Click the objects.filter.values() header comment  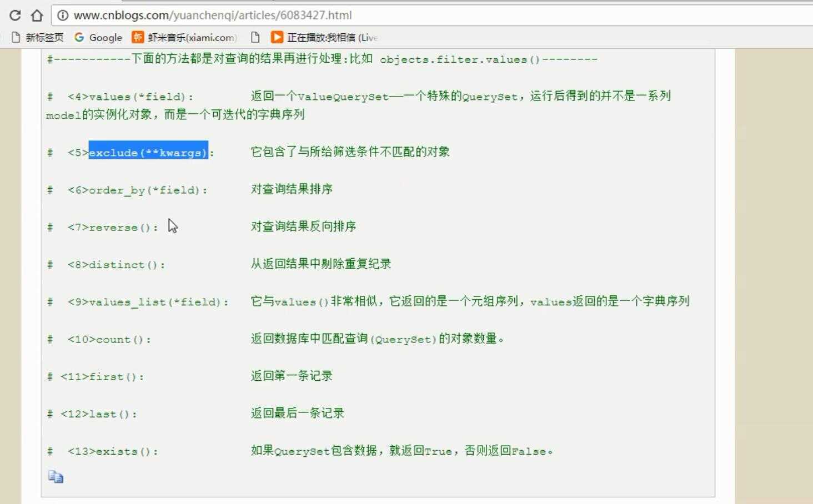(x=322, y=59)
